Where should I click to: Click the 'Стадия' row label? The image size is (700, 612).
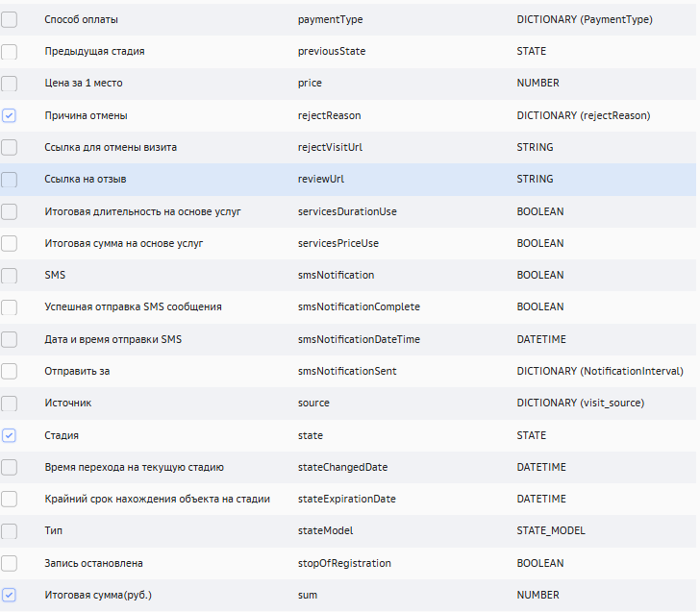coord(62,435)
